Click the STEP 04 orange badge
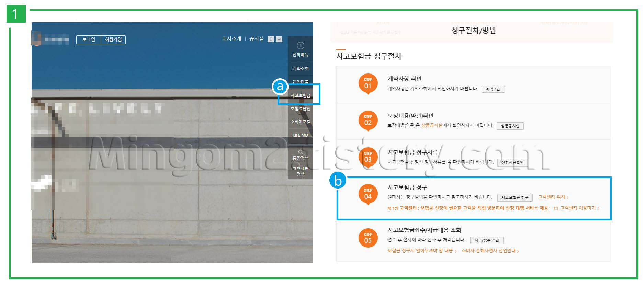This screenshot has height=285, width=644. click(x=368, y=194)
